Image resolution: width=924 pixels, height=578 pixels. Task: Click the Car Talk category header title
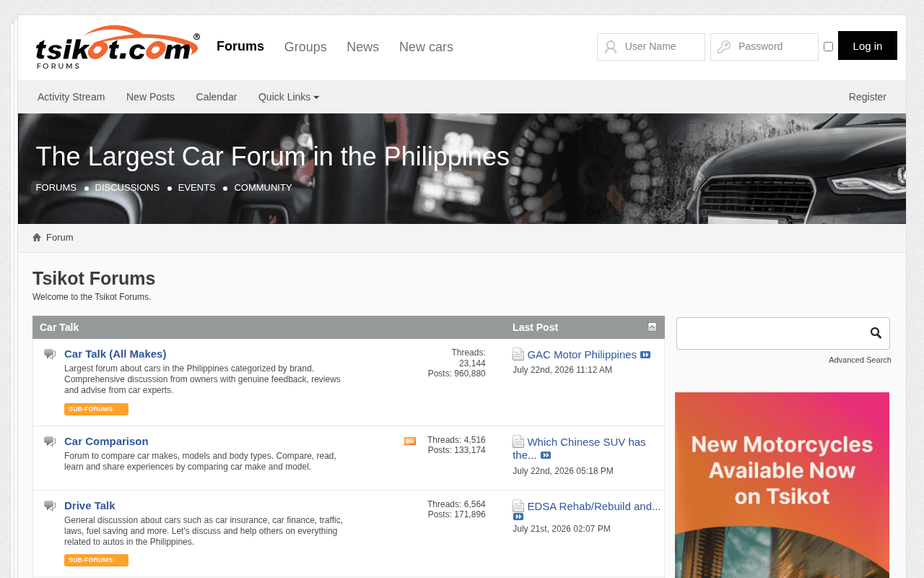click(59, 327)
